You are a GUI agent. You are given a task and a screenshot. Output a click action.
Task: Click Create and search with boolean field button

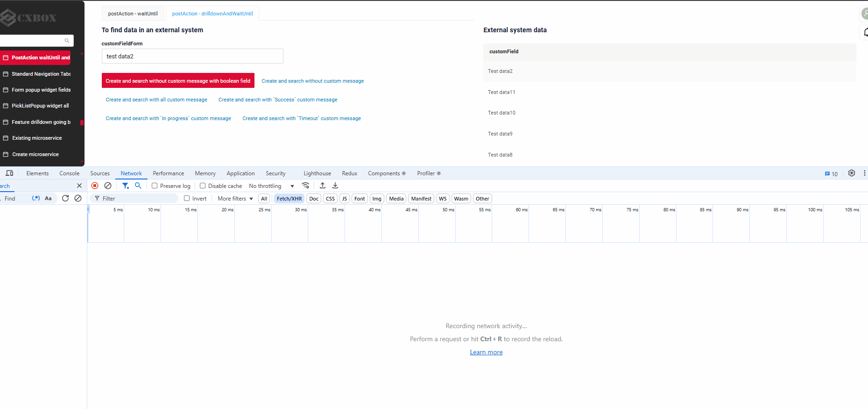point(178,81)
